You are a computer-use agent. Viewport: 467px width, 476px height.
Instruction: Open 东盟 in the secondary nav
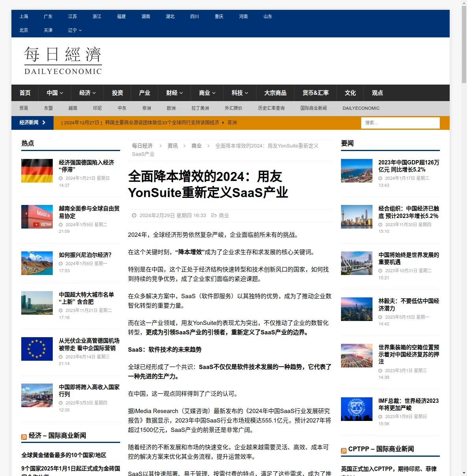tap(48, 108)
